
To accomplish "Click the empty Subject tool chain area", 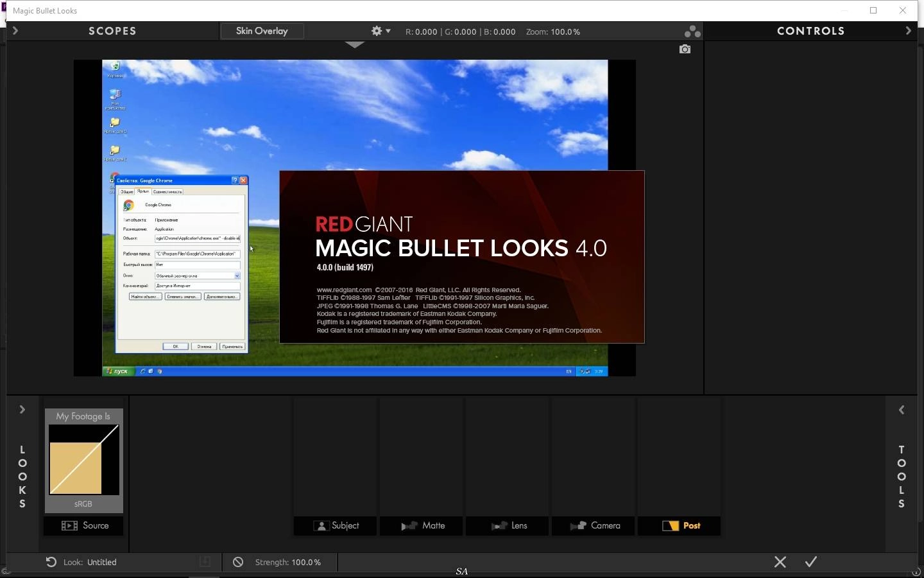I will [336, 456].
